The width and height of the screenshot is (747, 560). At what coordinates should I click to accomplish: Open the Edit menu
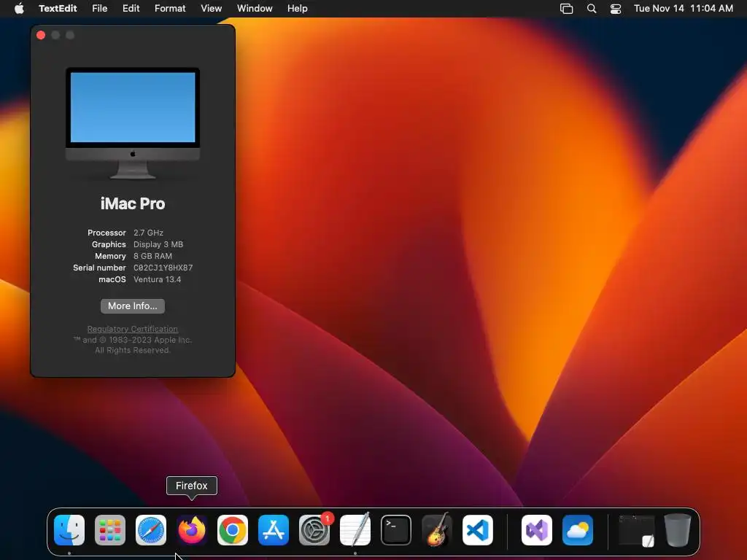click(x=131, y=8)
